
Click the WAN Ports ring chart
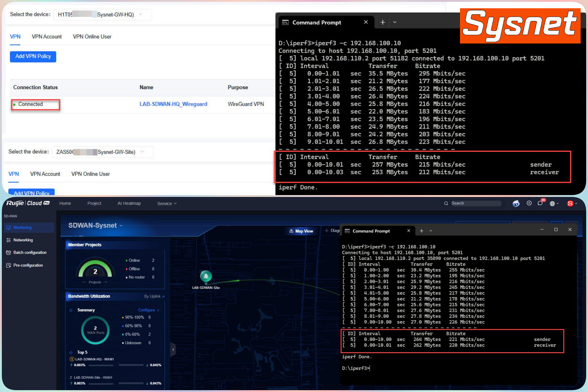click(95, 330)
